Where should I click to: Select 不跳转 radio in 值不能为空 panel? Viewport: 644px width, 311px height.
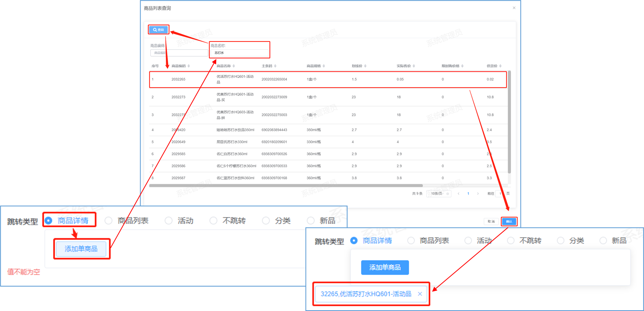[214, 221]
